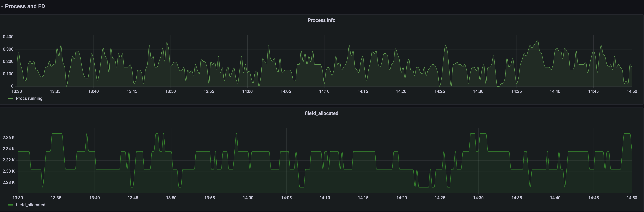Click the Process and FD row title
644x212 pixels.
click(x=25, y=6)
